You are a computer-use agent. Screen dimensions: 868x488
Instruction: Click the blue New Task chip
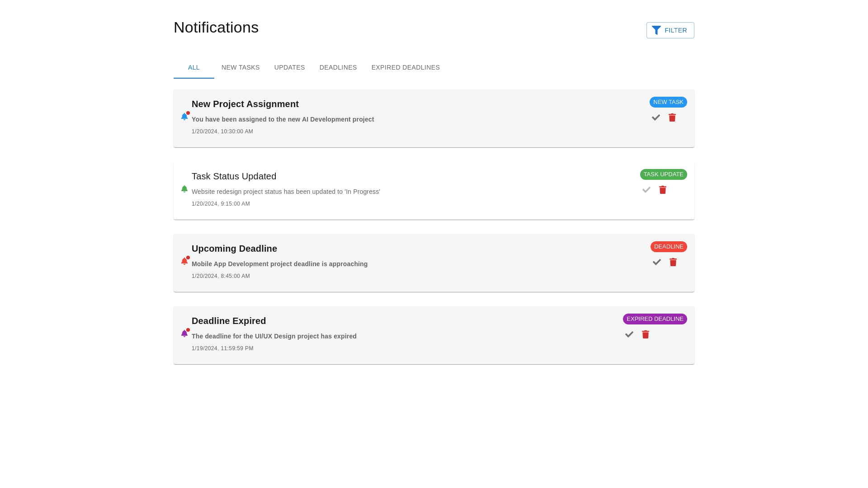[668, 102]
